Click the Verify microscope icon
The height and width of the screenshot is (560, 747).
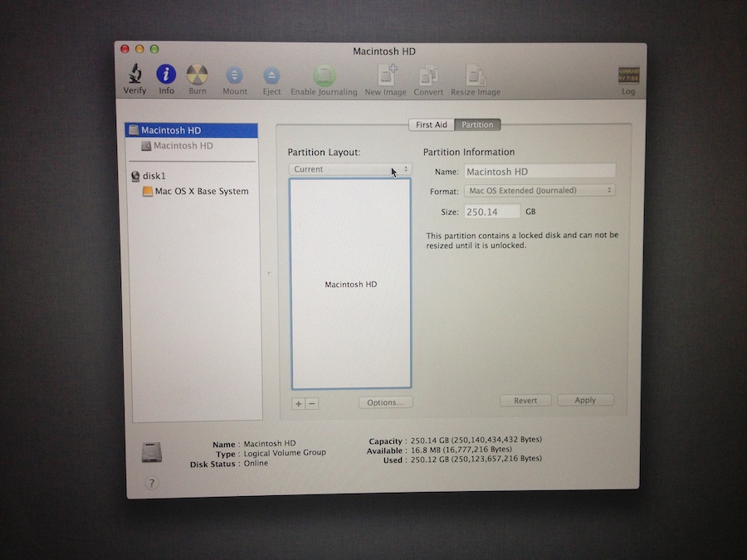tap(135, 75)
